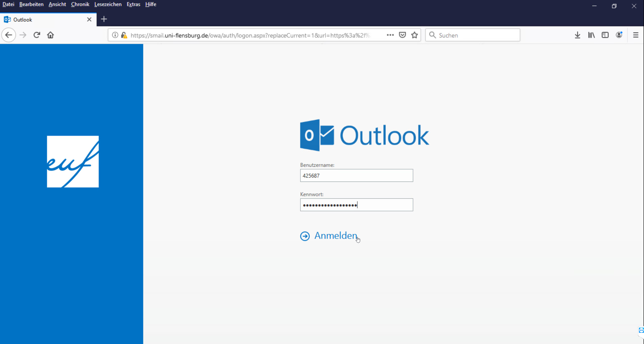Viewport: 644px width, 344px height.
Task: Click the Firefox back arrow button
Action: point(9,35)
